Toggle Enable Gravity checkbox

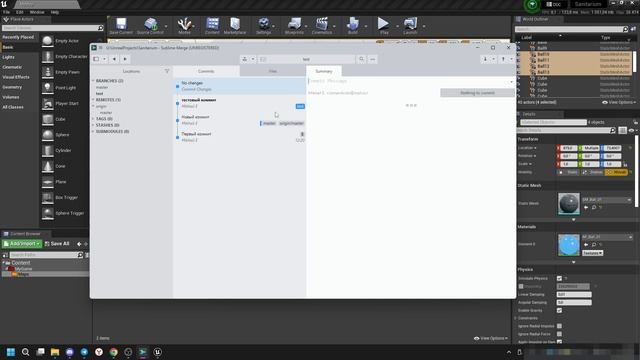pyautogui.click(x=559, y=311)
